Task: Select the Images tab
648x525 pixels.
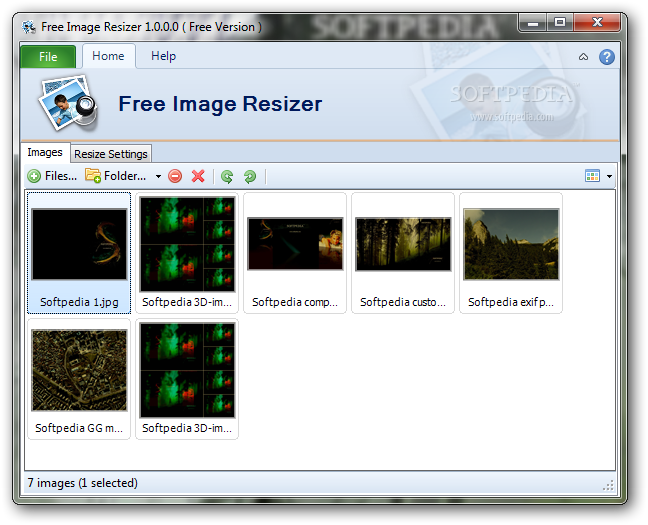Action: point(45,153)
